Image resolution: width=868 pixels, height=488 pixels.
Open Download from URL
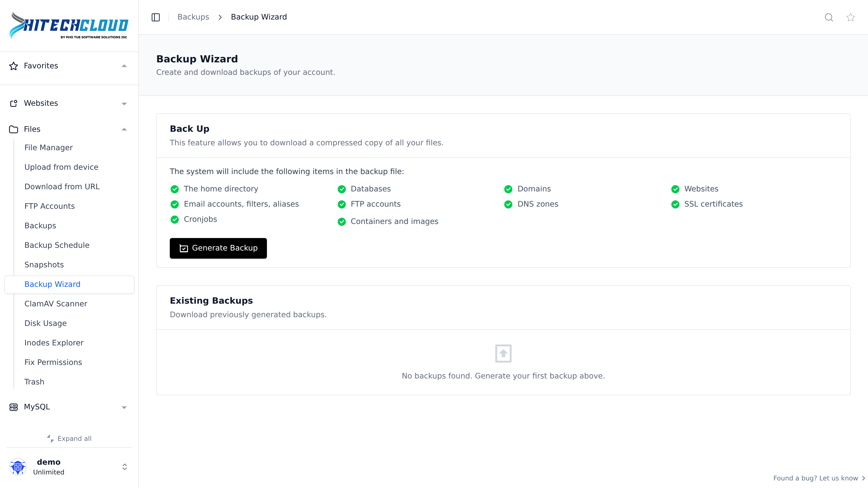coord(62,187)
